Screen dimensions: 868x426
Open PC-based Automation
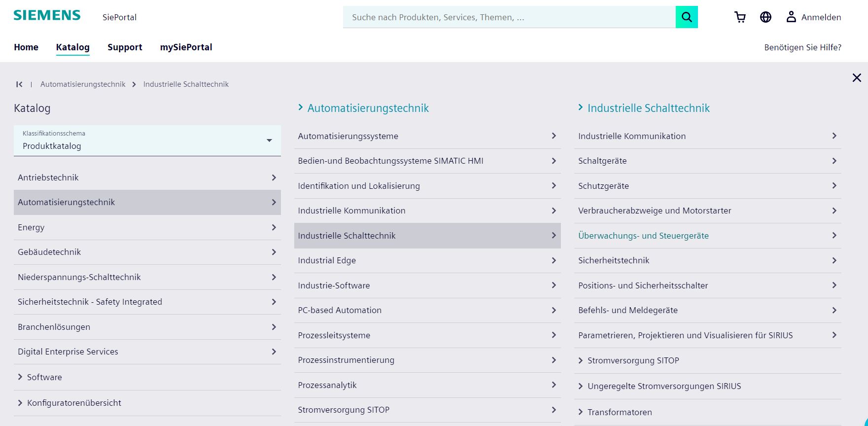[427, 310]
